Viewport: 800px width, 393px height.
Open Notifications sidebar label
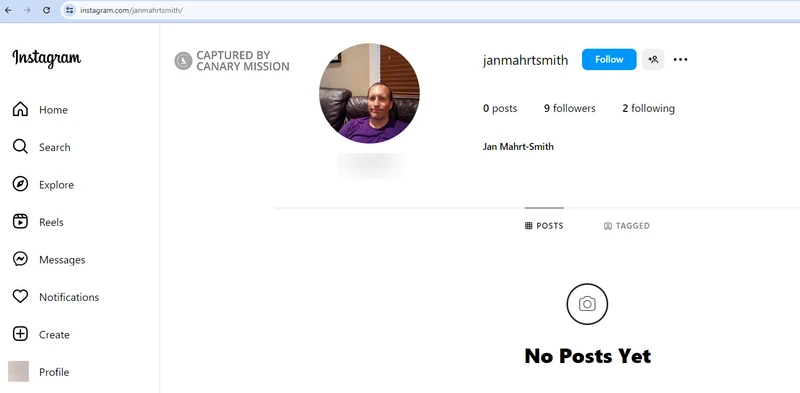pyautogui.click(x=69, y=297)
